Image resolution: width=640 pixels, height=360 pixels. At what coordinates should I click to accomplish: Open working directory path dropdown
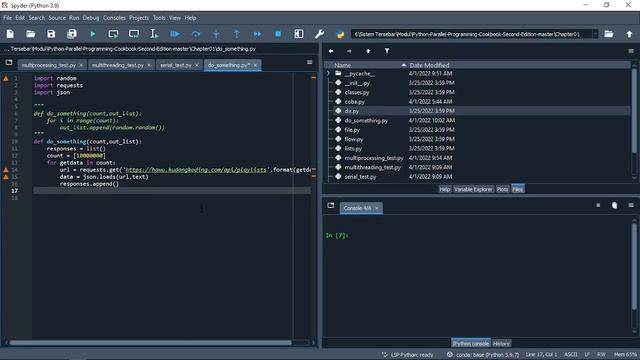point(595,34)
